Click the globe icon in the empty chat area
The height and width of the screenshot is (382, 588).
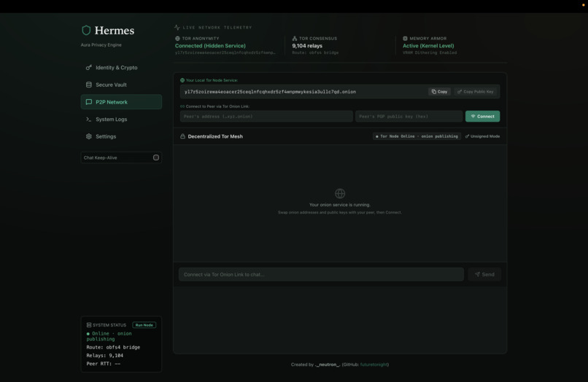pos(340,193)
